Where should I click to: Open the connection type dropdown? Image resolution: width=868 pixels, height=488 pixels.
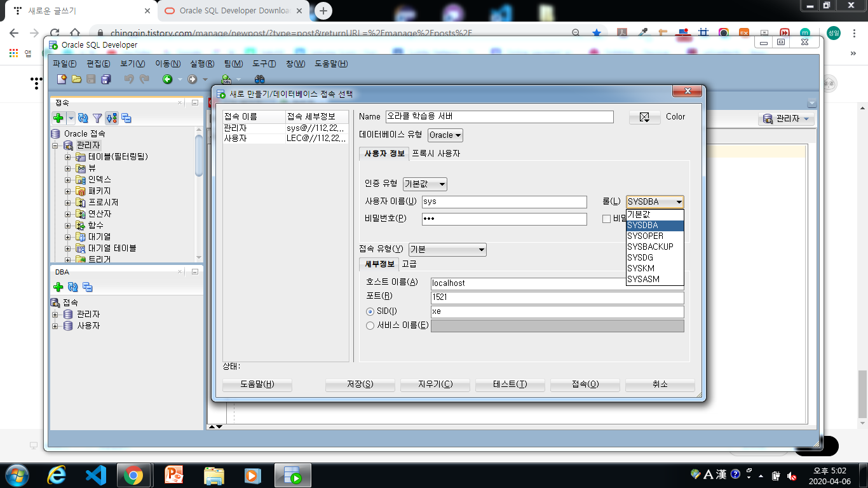(x=447, y=250)
